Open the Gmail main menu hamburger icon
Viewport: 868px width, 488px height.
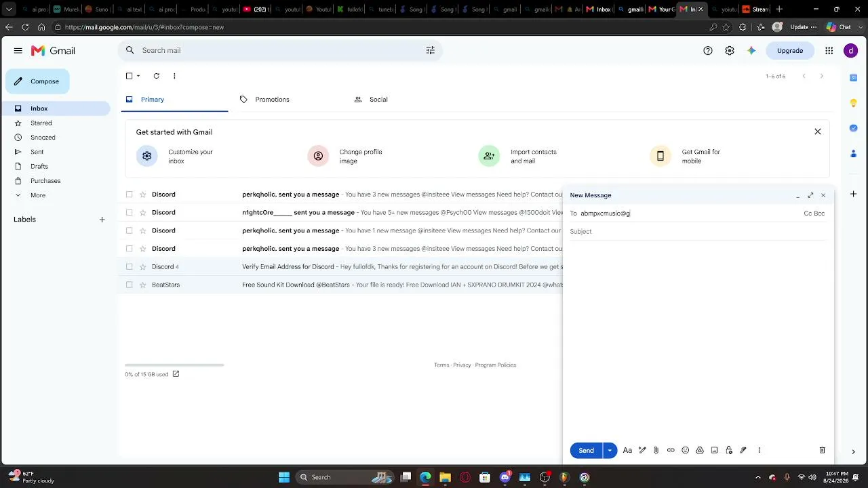coord(18,51)
